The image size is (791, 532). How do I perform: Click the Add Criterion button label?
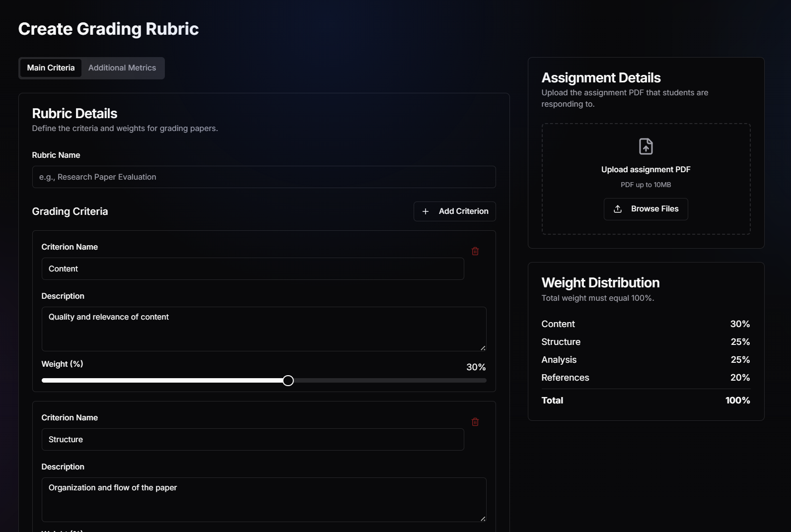point(464,211)
